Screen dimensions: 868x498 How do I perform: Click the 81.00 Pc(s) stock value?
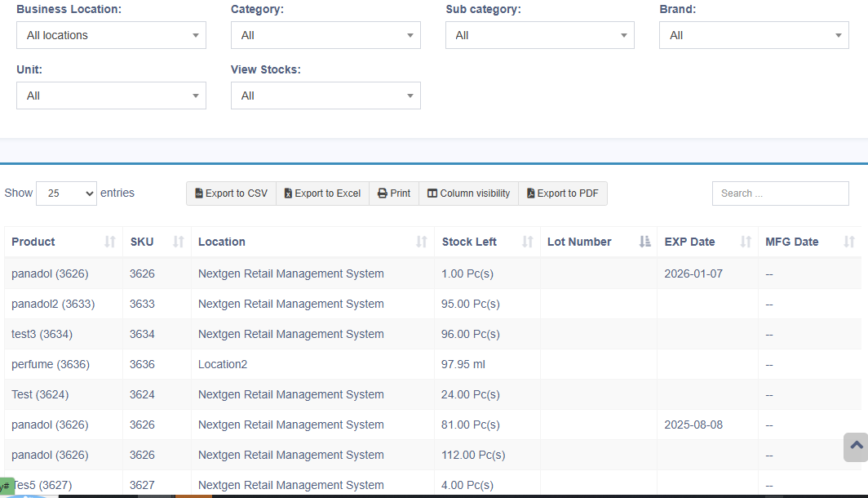click(x=471, y=425)
